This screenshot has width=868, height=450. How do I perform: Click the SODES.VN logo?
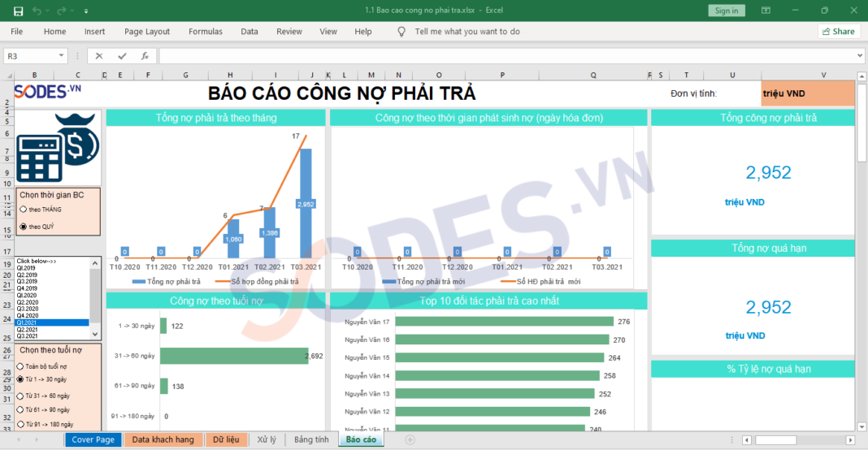tap(48, 91)
